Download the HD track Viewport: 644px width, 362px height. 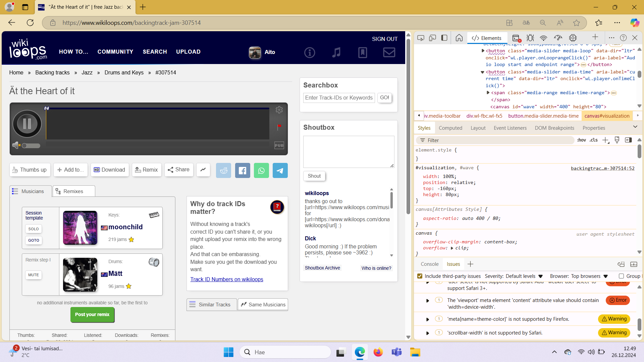(x=110, y=170)
